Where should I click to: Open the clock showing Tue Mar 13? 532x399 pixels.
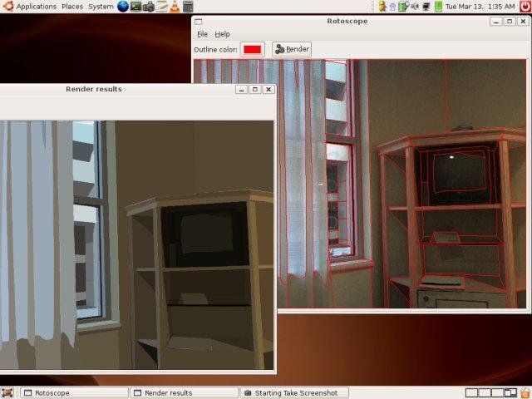click(x=480, y=7)
